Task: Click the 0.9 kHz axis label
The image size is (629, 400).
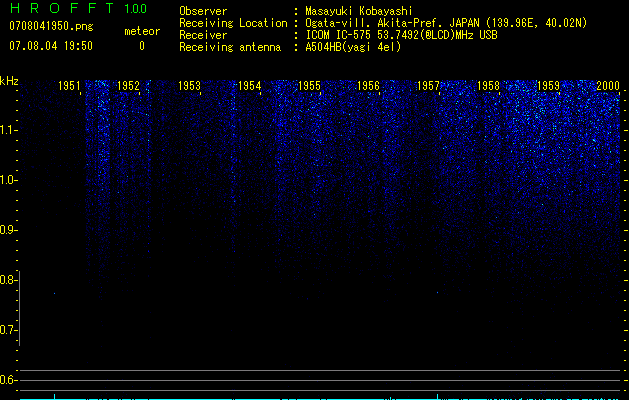Action: 7,230
